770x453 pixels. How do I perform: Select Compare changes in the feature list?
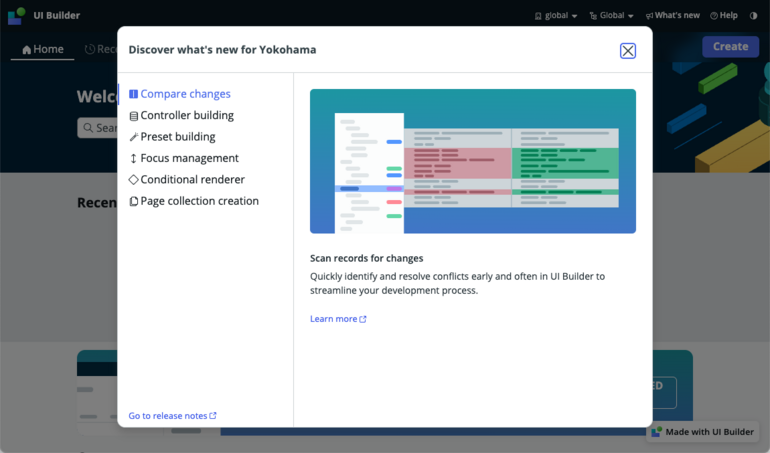pos(180,94)
